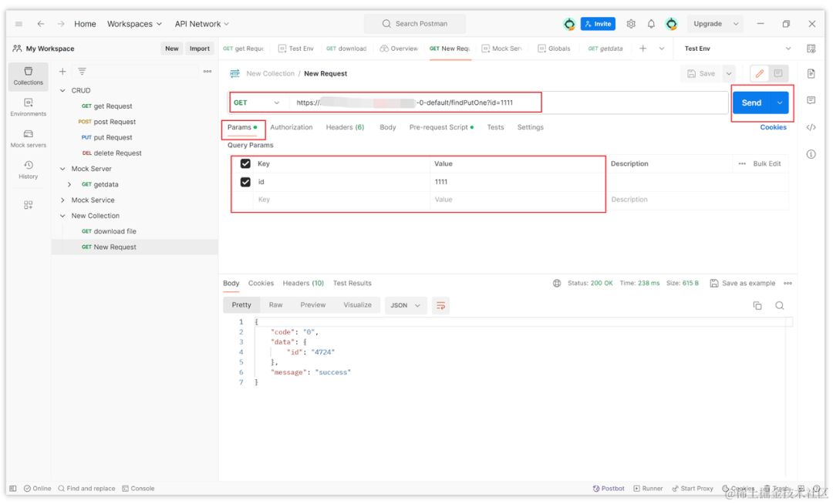The height and width of the screenshot is (504, 833).
Task: Collapse the CRUD collection
Action: (x=63, y=90)
